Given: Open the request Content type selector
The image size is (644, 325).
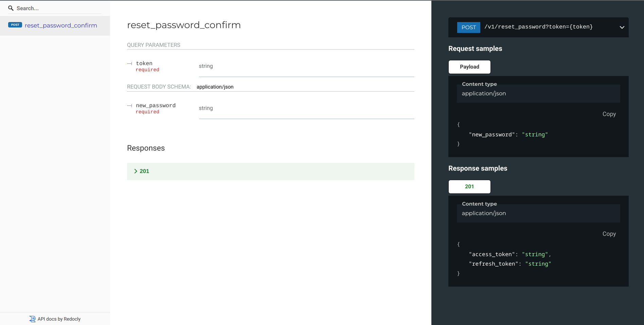Looking at the screenshot, I should click(538, 94).
